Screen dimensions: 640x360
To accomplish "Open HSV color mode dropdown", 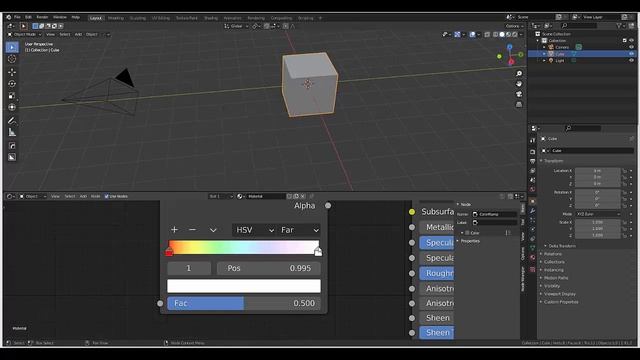I will 253,230.
